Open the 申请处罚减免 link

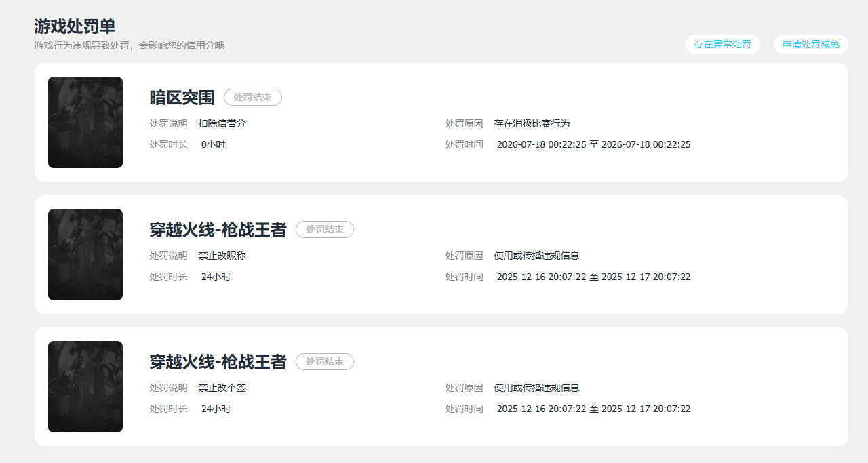point(810,44)
